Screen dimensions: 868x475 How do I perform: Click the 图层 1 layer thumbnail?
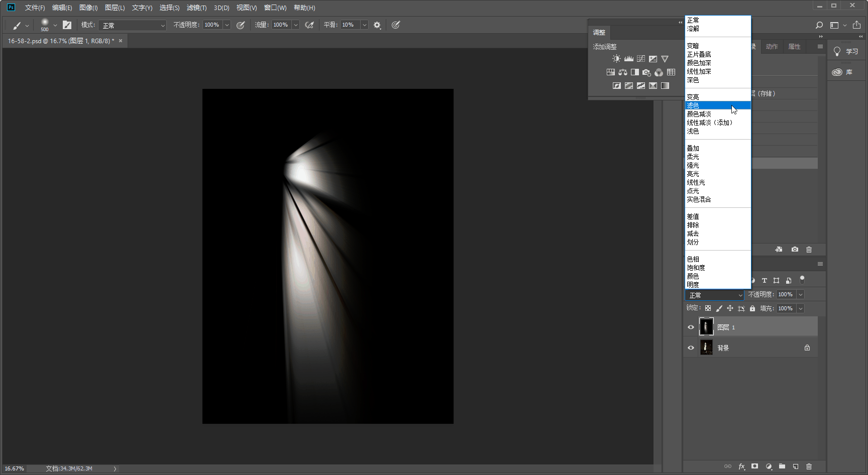coord(706,327)
